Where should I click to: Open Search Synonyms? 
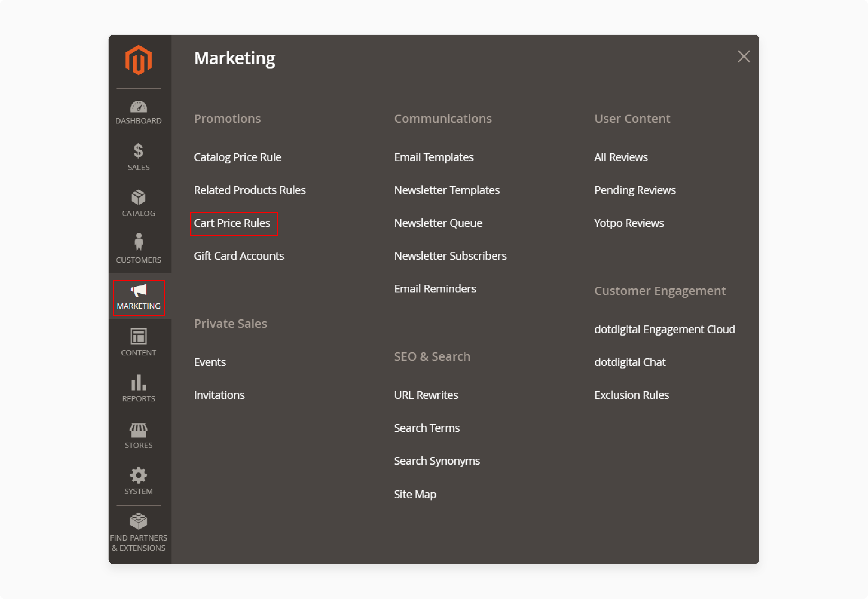click(x=437, y=461)
